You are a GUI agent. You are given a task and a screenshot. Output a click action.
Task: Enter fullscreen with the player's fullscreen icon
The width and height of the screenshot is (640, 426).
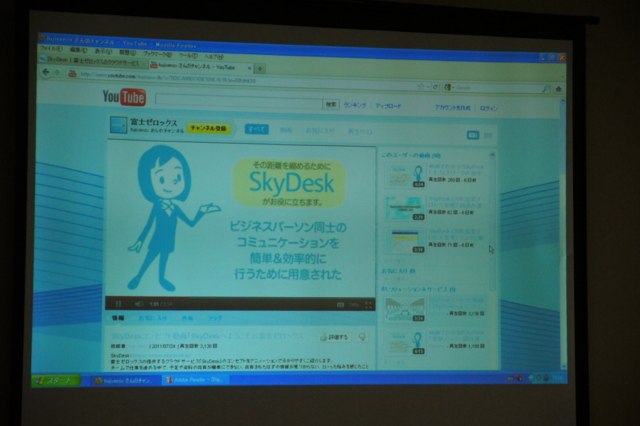(368, 305)
